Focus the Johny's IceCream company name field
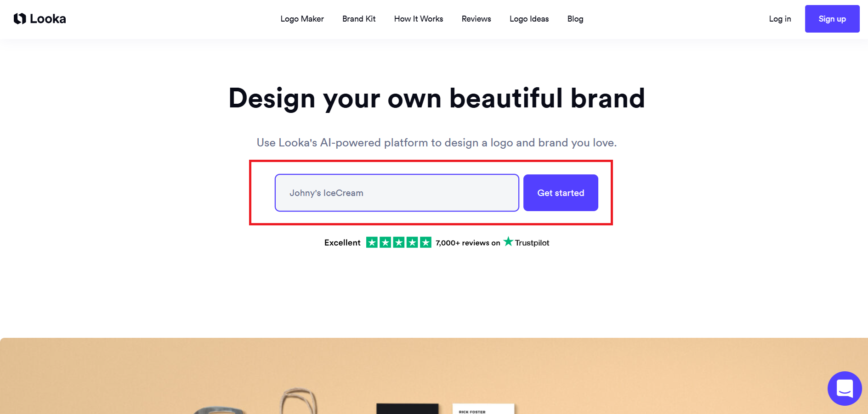The height and width of the screenshot is (414, 868). coord(397,193)
